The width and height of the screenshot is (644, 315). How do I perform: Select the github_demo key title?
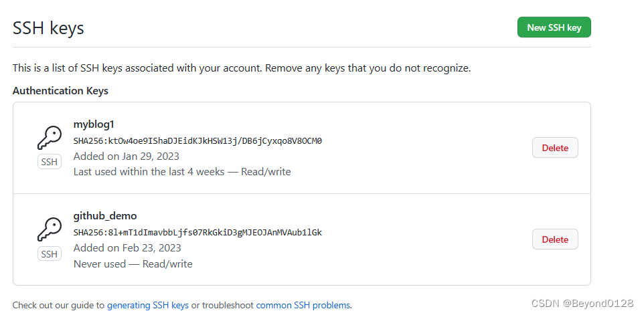105,216
